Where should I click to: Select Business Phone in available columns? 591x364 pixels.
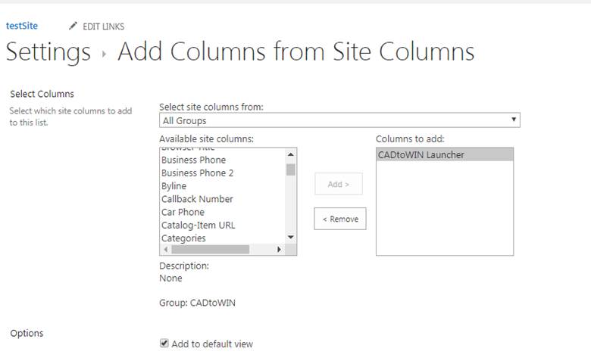pyautogui.click(x=193, y=160)
